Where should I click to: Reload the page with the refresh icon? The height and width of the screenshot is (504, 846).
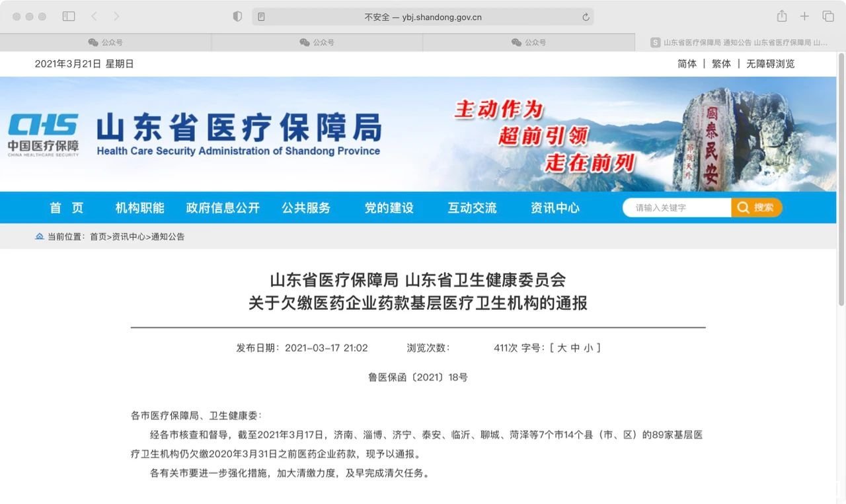(586, 17)
